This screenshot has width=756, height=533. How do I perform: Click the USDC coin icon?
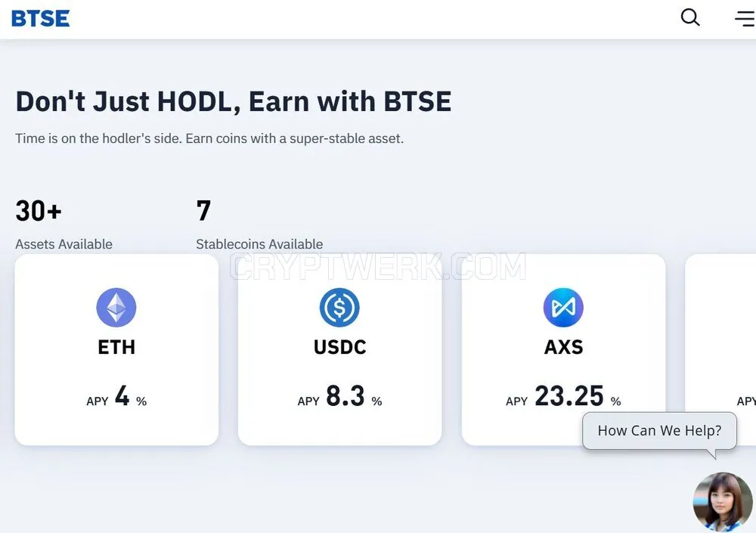coord(339,307)
